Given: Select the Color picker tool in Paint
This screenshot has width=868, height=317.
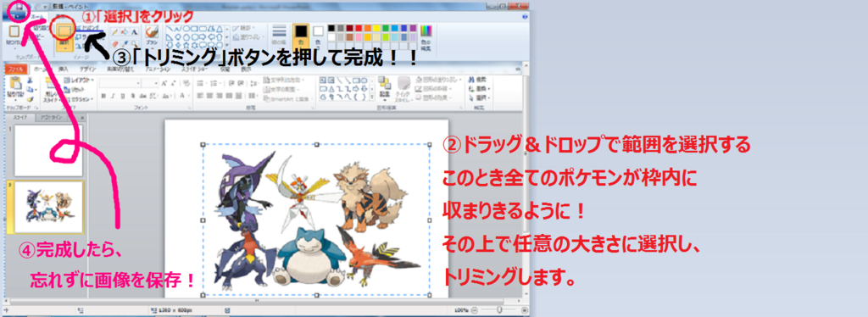Looking at the screenshot, I should click(x=125, y=43).
